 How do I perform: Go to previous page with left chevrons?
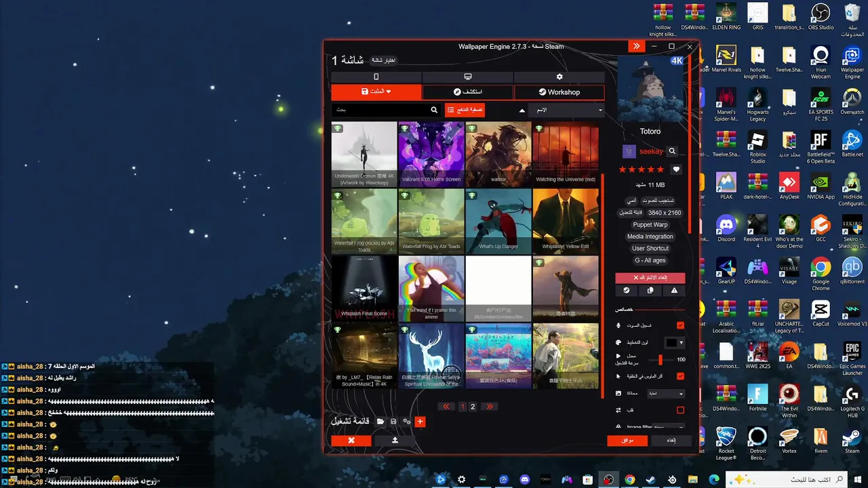coord(446,407)
